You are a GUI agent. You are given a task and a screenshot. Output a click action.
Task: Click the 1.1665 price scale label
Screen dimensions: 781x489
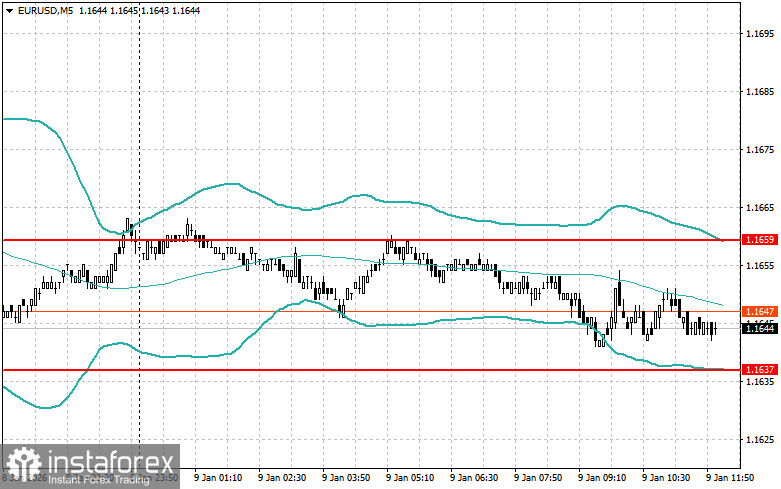point(759,208)
